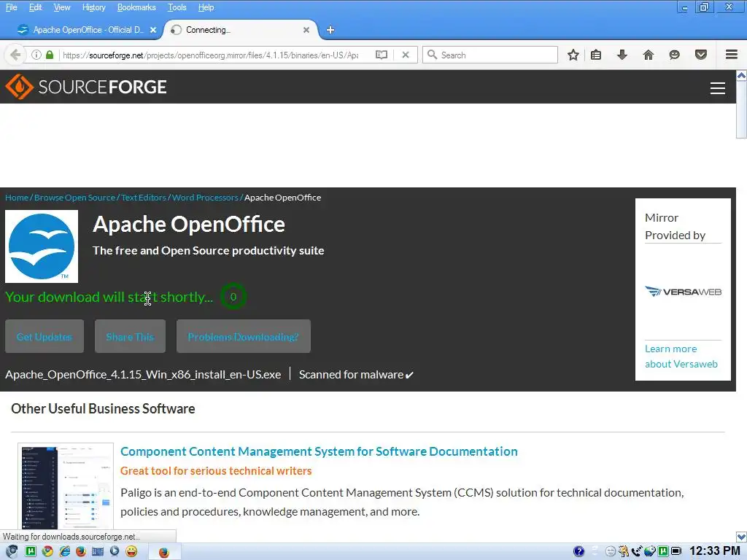Follow the Browse Open Source breadcrumb link
Viewport: 747px width, 560px height.
click(x=75, y=198)
